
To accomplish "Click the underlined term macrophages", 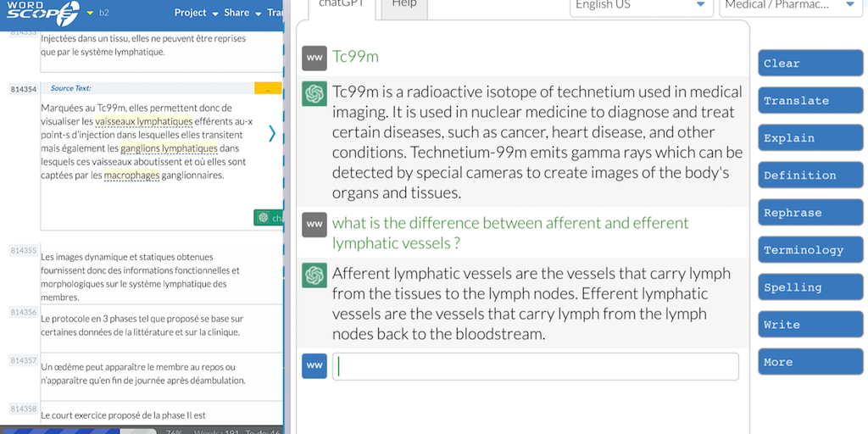I will [x=131, y=175].
